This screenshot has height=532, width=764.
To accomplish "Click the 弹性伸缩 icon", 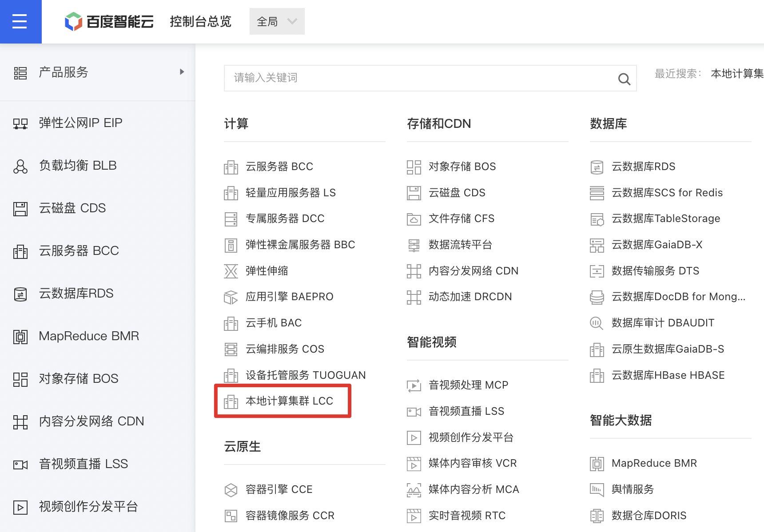I will 231,271.
